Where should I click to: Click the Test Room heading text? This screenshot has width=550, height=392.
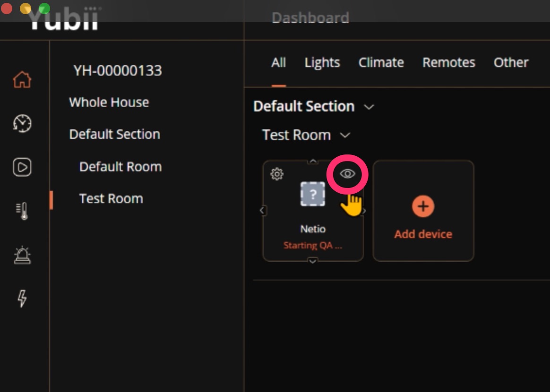pyautogui.click(x=296, y=135)
